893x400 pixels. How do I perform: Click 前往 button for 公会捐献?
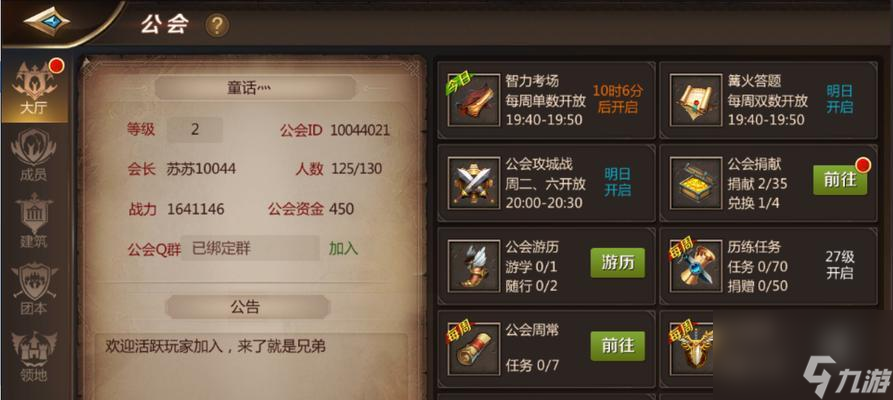[x=840, y=179]
